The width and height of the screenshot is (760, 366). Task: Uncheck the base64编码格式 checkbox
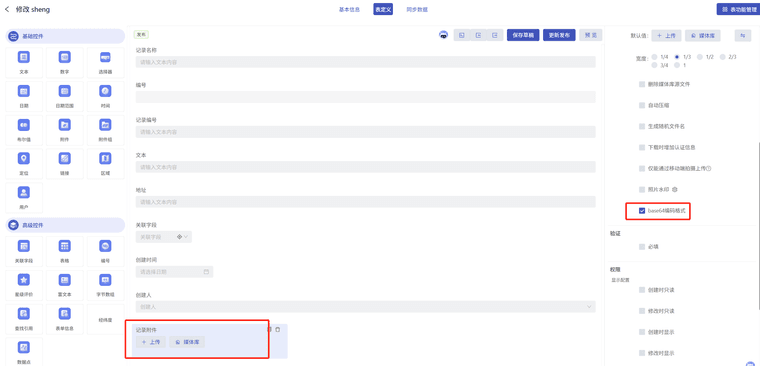(x=642, y=211)
